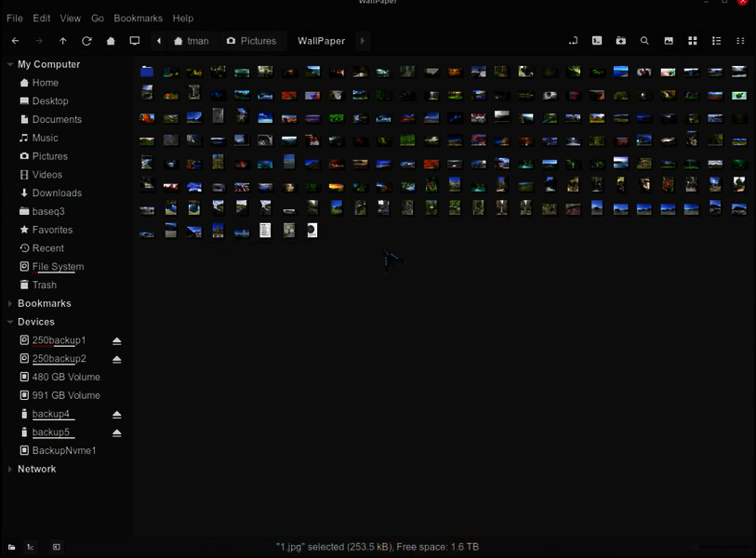This screenshot has height=558, width=756.
Task: Open the Bookmarks menu
Action: click(x=138, y=19)
